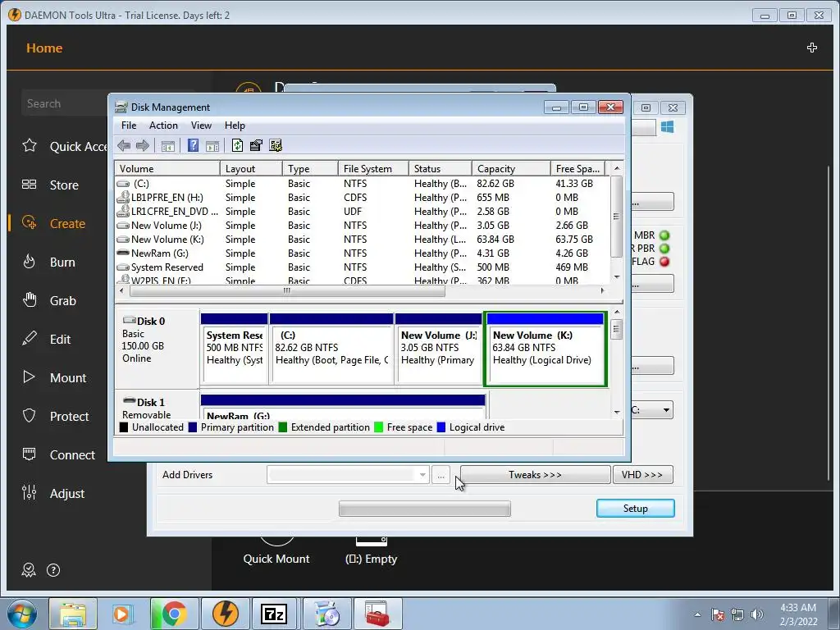Open the Mount section in sidebar
Image resolution: width=840 pixels, height=630 pixels.
click(53, 377)
